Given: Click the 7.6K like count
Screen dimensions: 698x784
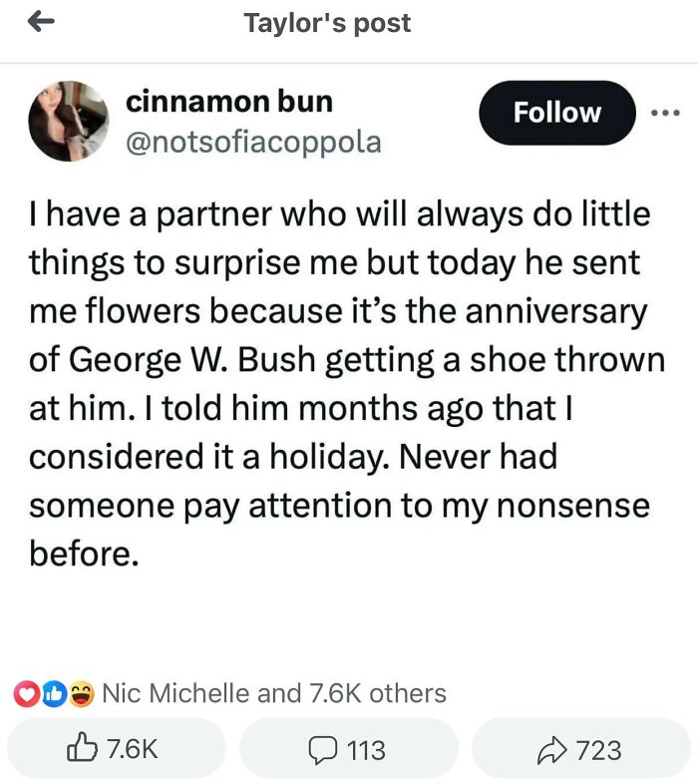Looking at the screenshot, I should (x=131, y=748).
